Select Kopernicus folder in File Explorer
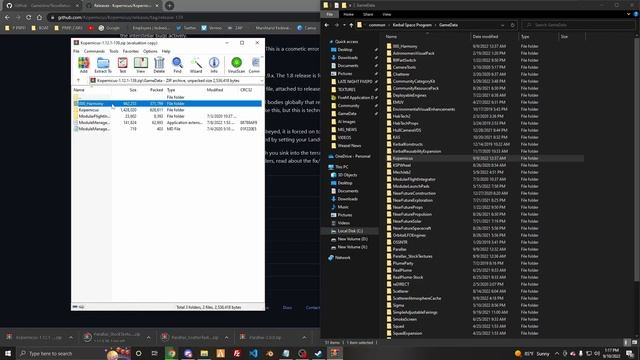This screenshot has width=640, height=360. tap(484, 158)
